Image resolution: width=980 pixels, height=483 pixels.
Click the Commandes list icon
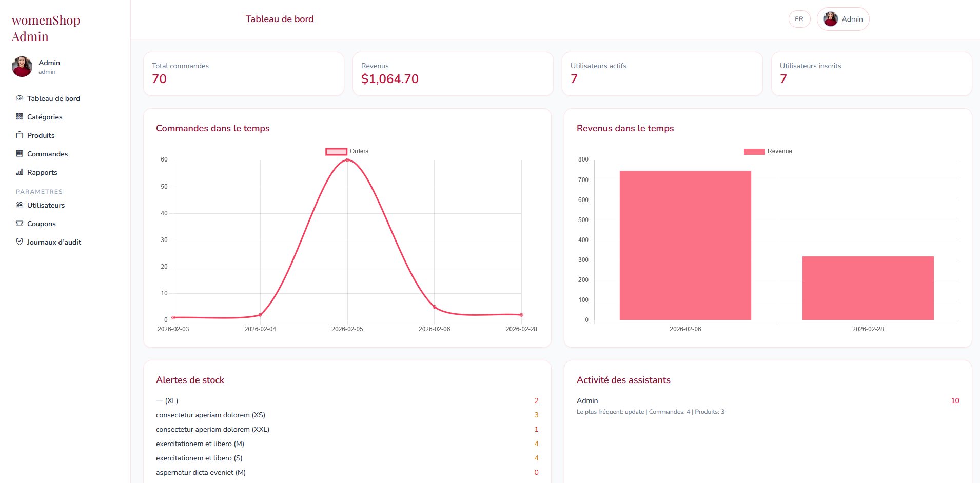click(x=19, y=154)
